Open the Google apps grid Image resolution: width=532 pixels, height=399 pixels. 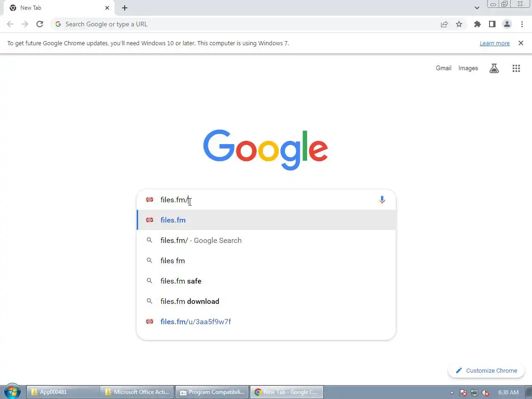516,68
